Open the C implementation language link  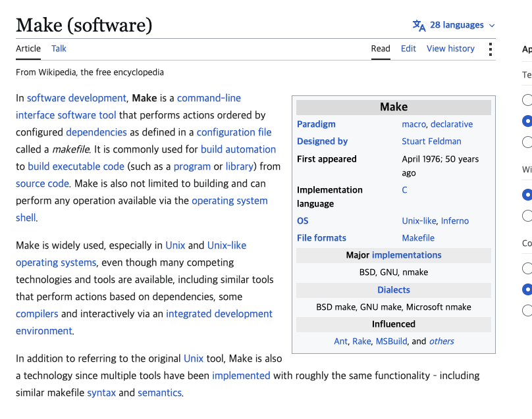404,190
